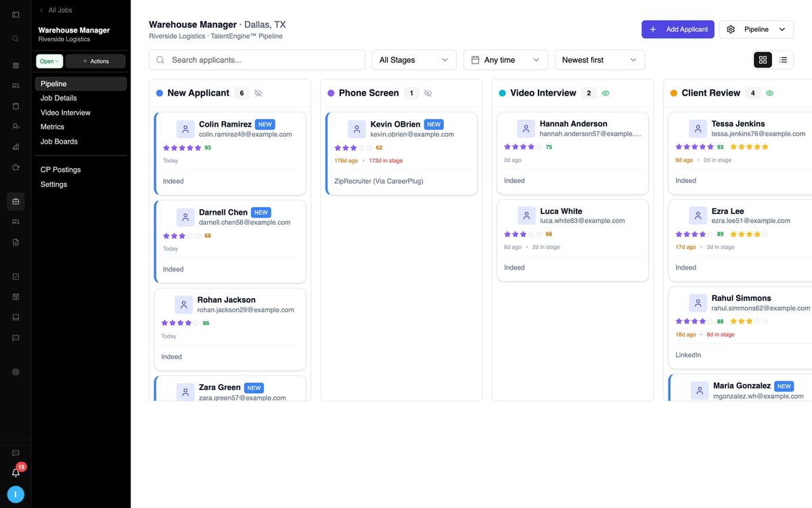
Task: Click Kevin OBrien's avatar icon
Action: [357, 129]
